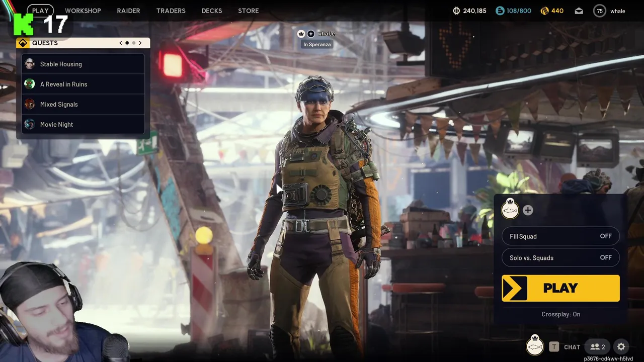Screen dimensions: 644x362
Task: Open the CHAT panel
Action: point(572,347)
